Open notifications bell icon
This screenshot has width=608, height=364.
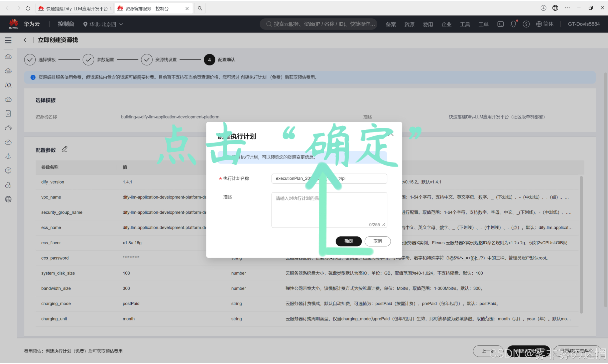513,24
